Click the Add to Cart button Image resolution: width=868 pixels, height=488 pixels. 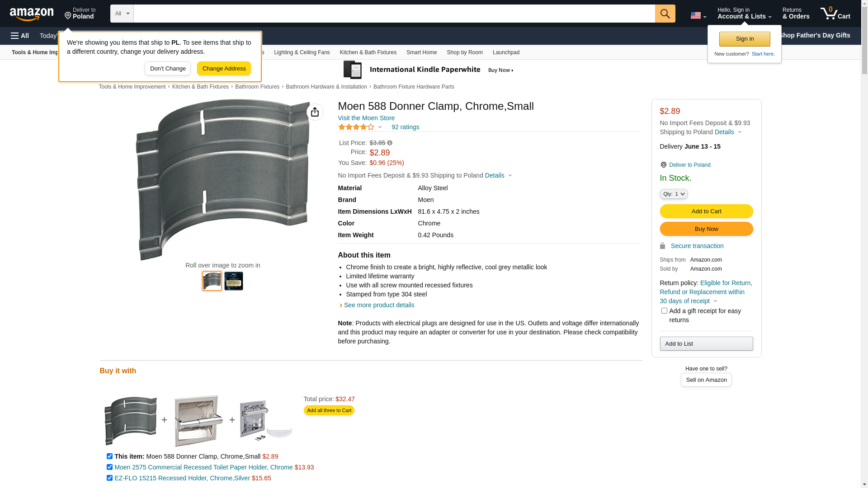click(x=706, y=211)
